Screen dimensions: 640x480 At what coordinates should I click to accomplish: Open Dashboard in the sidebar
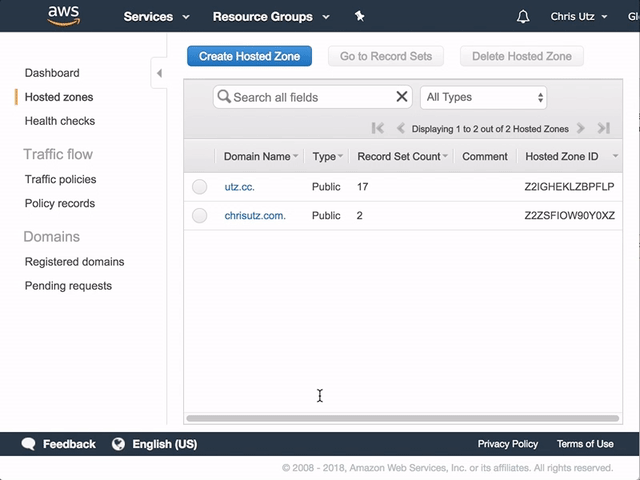pos(52,73)
